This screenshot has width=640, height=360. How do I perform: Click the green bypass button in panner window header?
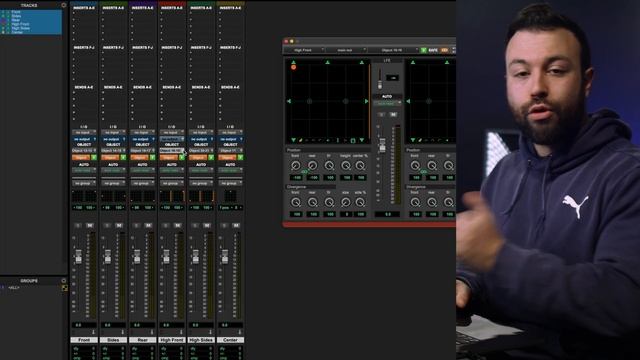pyautogui.click(x=423, y=50)
